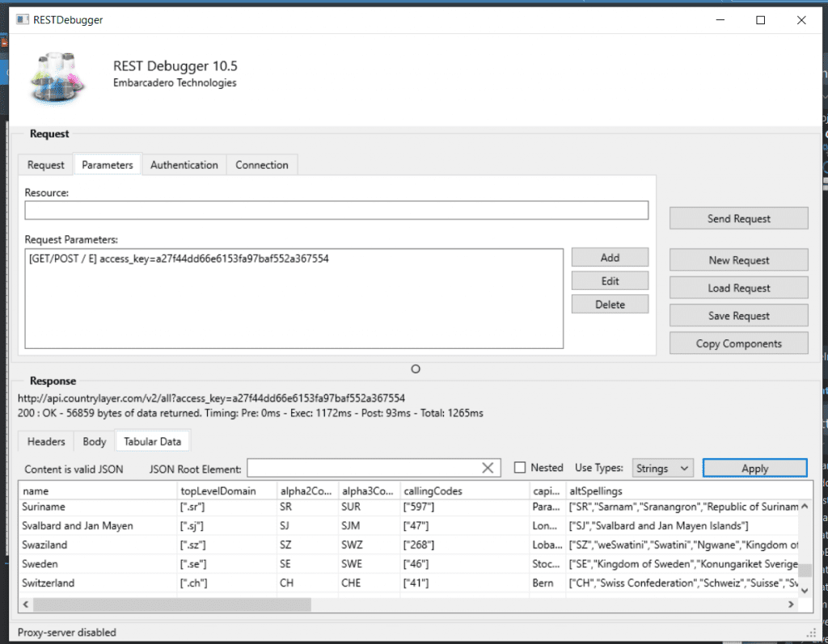The width and height of the screenshot is (828, 644).
Task: Click the table scroll down arrow
Action: click(x=805, y=591)
